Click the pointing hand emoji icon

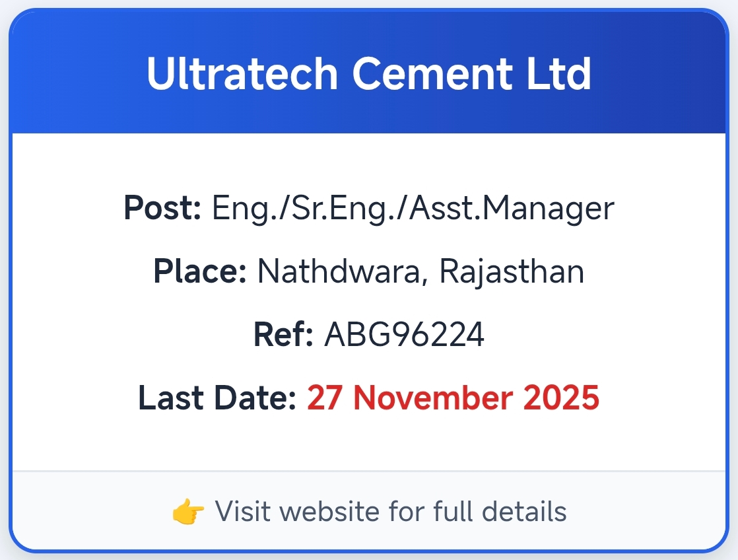[187, 512]
